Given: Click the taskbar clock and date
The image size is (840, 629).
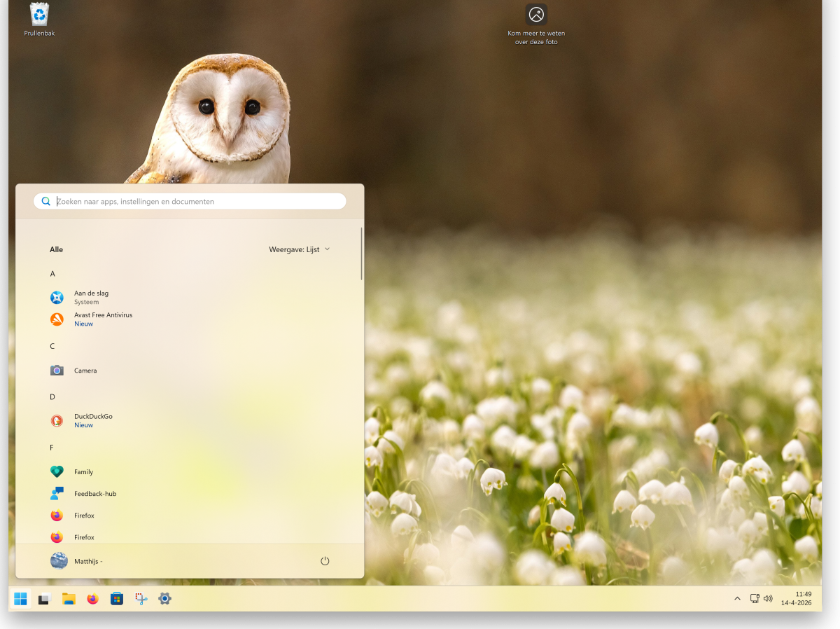Looking at the screenshot, I should coord(797,599).
